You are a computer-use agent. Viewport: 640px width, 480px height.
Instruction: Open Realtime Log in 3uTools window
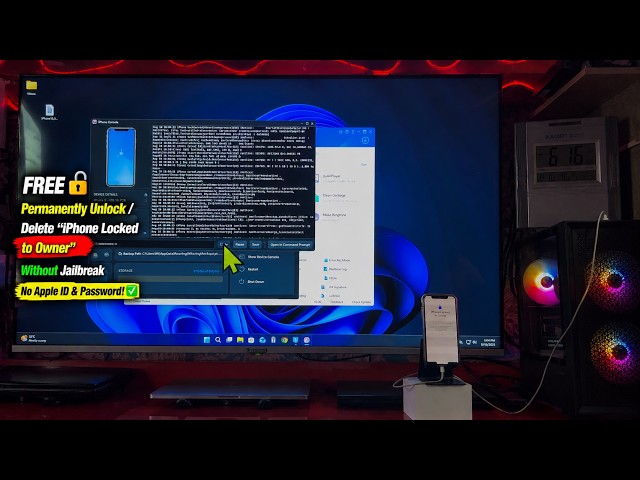(x=335, y=269)
